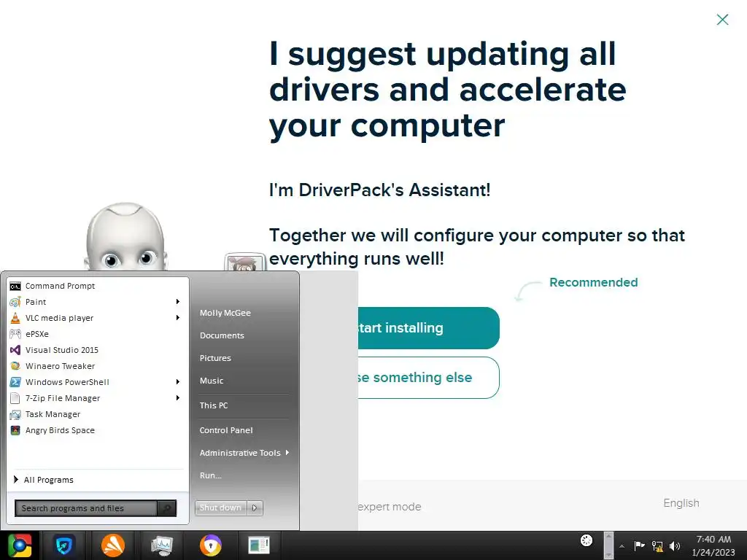Expand the Paint submenu arrow
This screenshot has width=747, height=560.
point(178,302)
